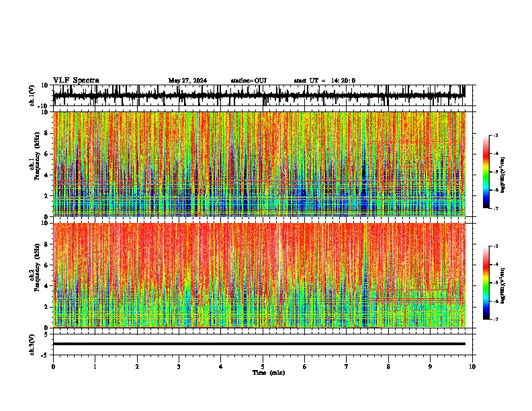Click time axis tick label "6"

tap(305, 367)
